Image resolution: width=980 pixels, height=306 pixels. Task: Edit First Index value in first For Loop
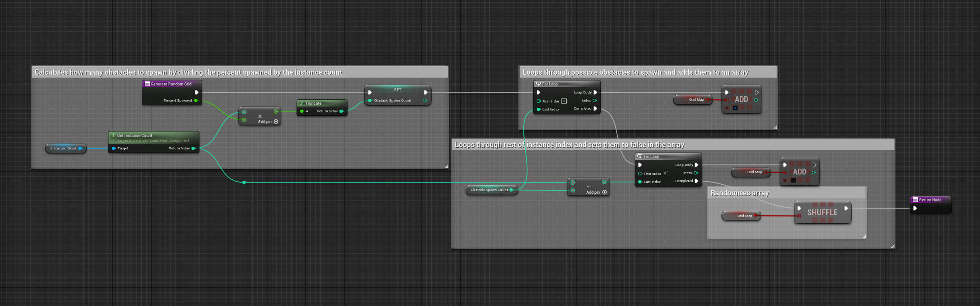tap(564, 101)
